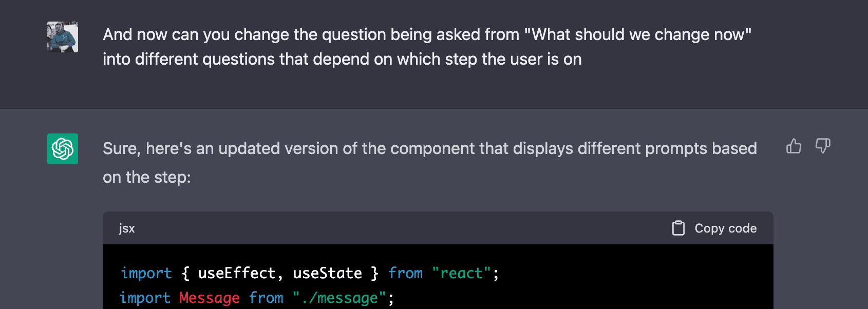This screenshot has height=309, width=868.
Task: Click the useEffect identifier in the code
Action: (237, 273)
